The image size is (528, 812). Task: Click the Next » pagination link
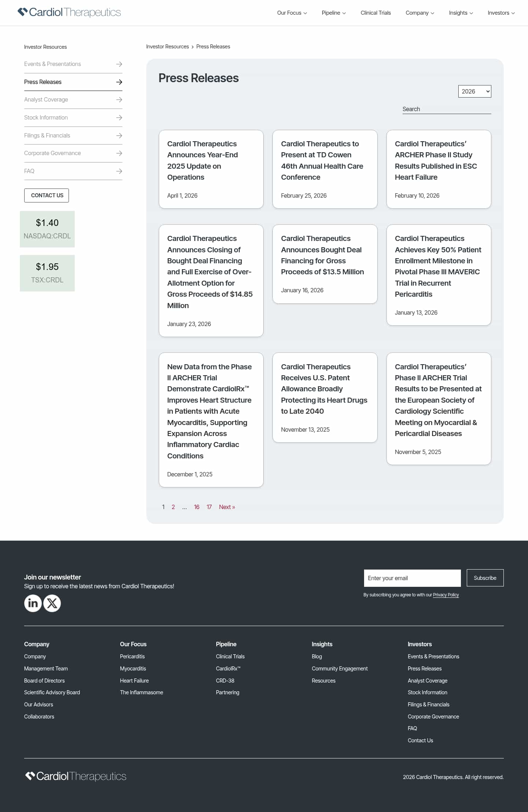click(x=227, y=507)
